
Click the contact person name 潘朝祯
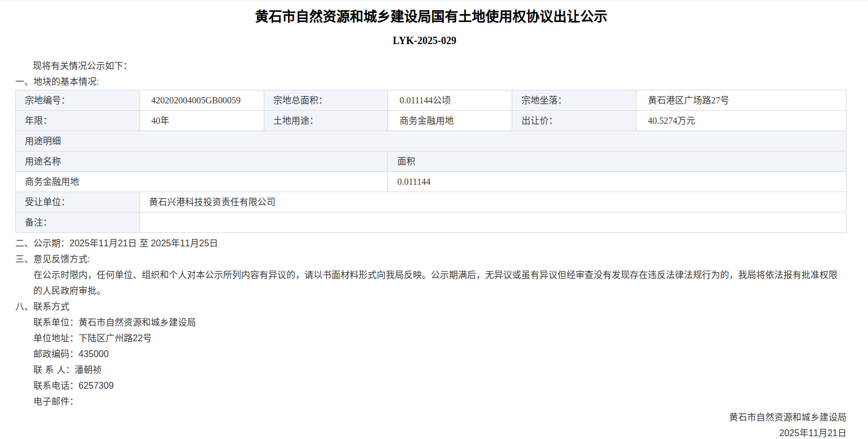[x=88, y=370]
